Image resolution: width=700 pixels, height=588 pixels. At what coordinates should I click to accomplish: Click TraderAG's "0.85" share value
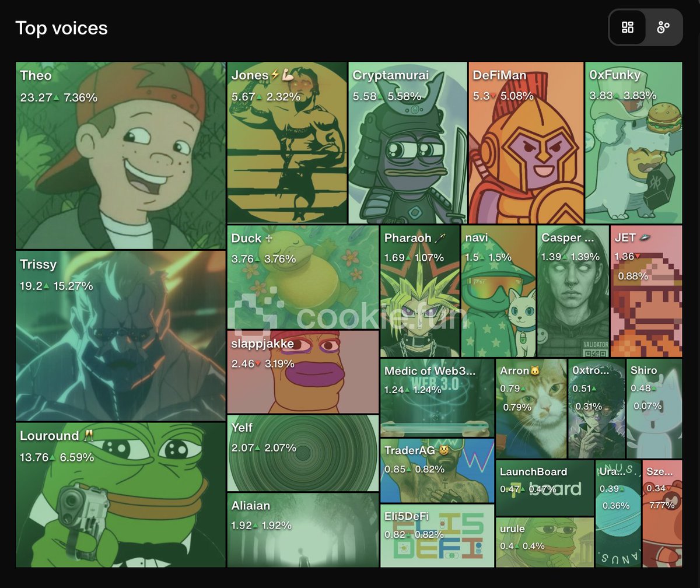click(x=395, y=469)
